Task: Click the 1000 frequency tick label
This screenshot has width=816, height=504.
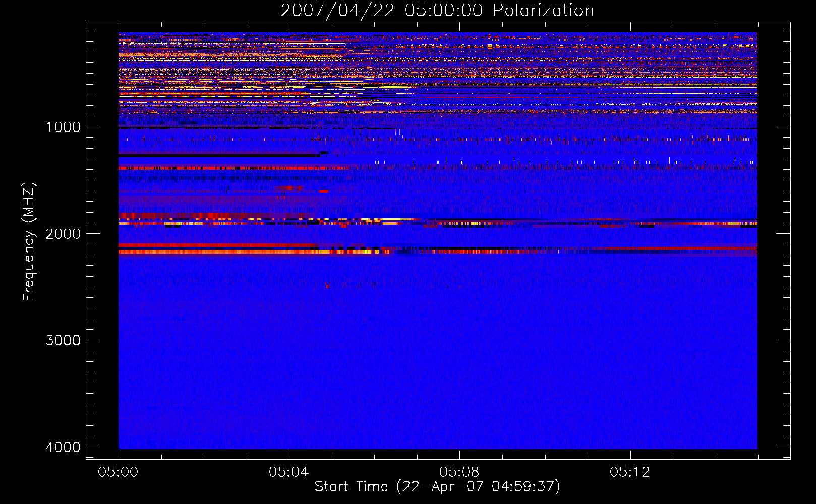Action: tap(63, 127)
